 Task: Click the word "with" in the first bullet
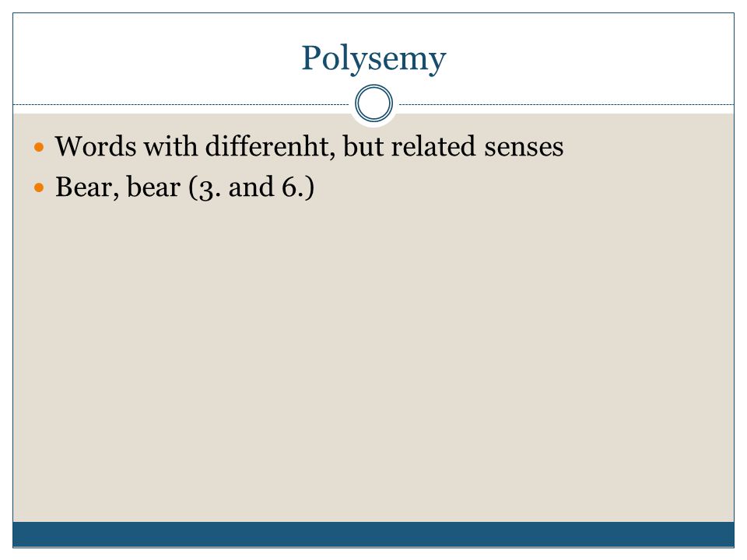[x=170, y=145]
